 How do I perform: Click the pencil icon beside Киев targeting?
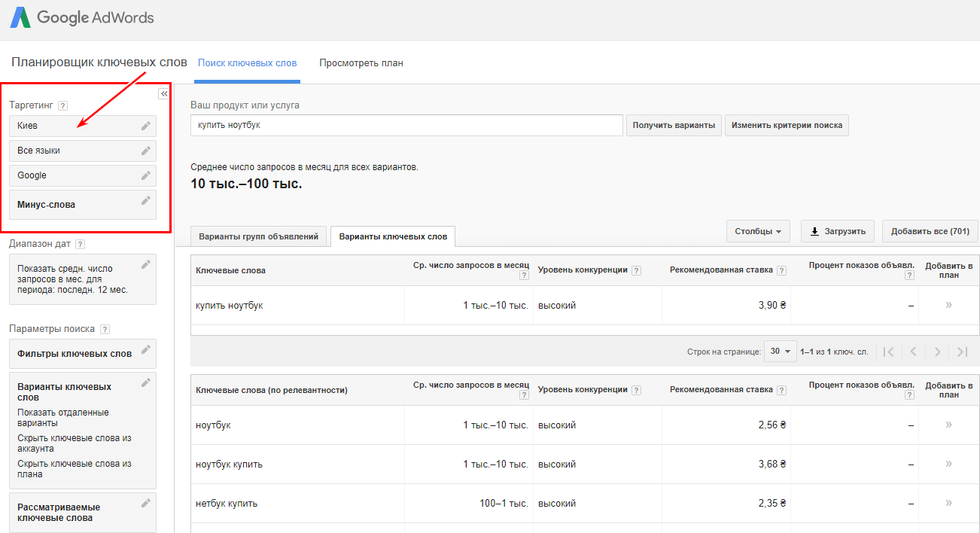(x=146, y=126)
